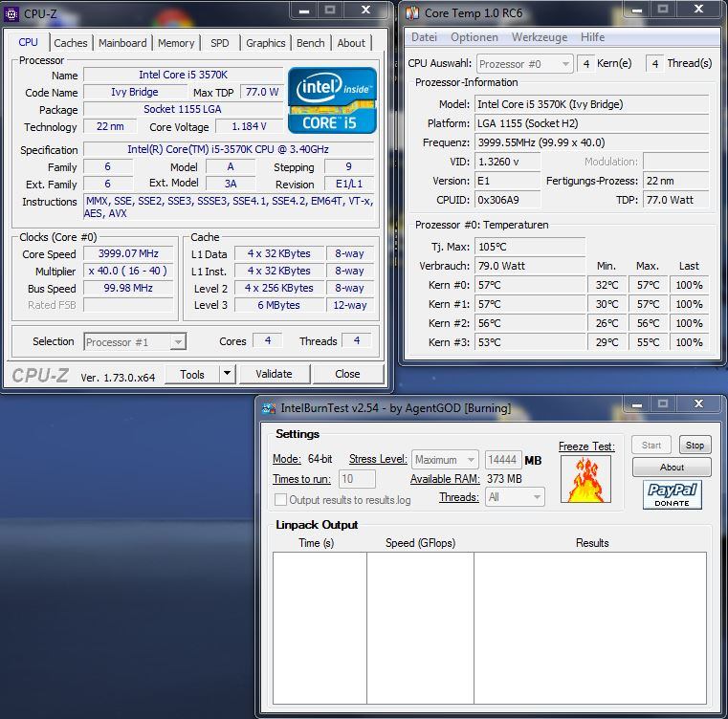This screenshot has height=719, width=728.
Task: Click the About button in IntelBurnTest
Action: [672, 467]
